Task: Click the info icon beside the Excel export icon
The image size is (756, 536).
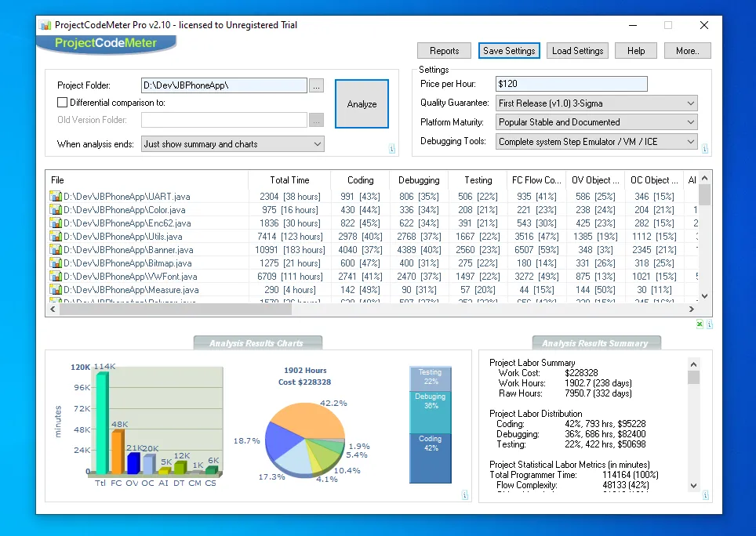Action: click(x=711, y=324)
